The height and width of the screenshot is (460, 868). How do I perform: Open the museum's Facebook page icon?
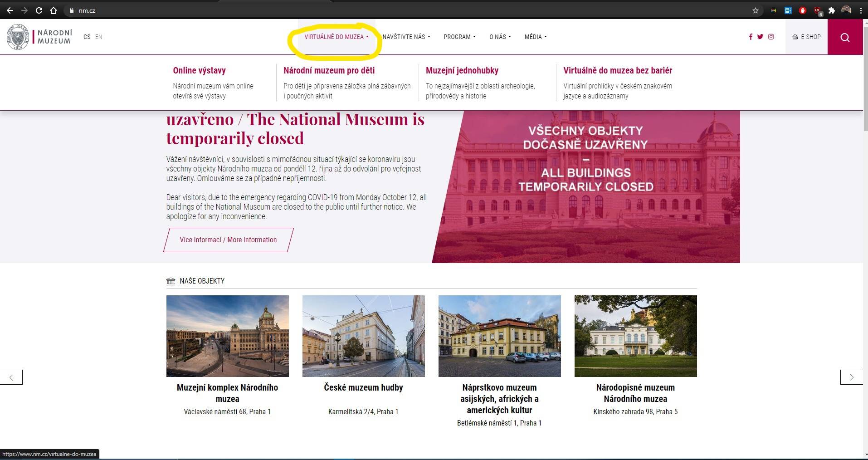coord(751,37)
